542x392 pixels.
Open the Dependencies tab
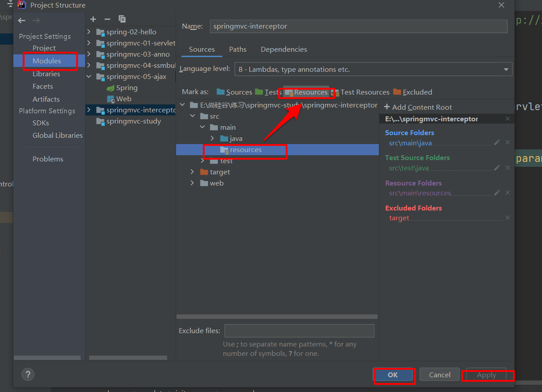pos(283,49)
